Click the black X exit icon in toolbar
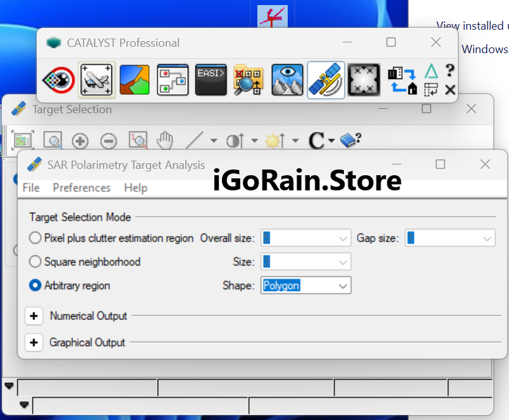The image size is (509, 420). 450,90
